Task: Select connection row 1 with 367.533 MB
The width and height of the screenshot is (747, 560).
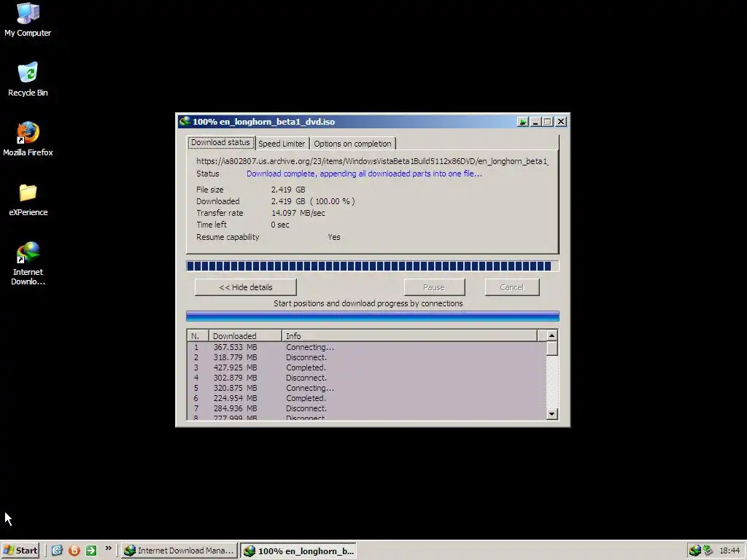Action: (x=366, y=347)
